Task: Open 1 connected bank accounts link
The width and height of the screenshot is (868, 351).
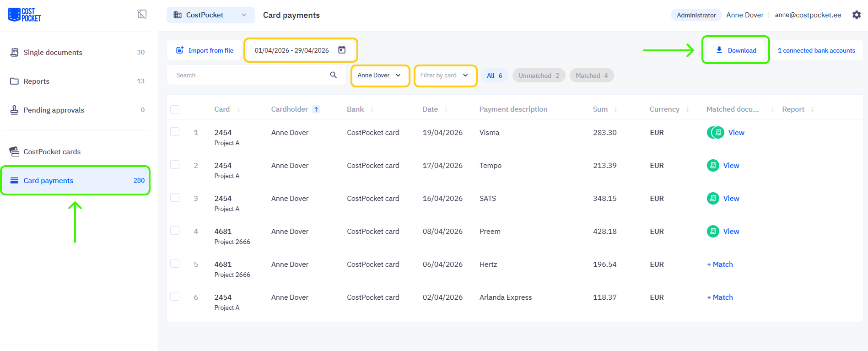Action: [x=816, y=50]
